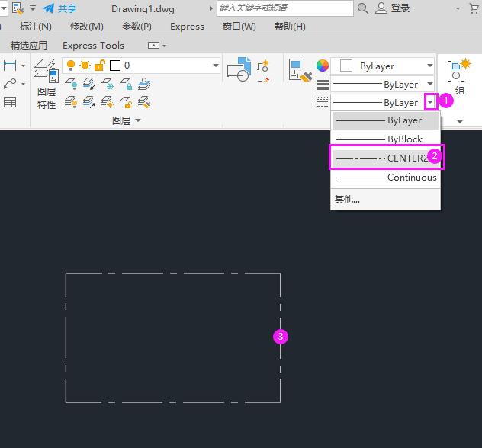Open the linetype ByLayer dropdown arrow
This screenshot has height=448, width=482.
point(430,102)
